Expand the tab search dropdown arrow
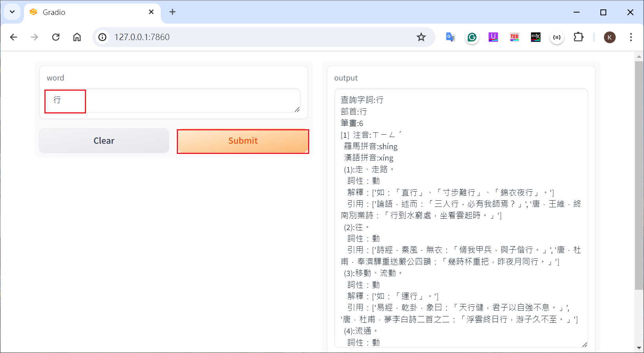This screenshot has width=644, height=353. [12, 12]
